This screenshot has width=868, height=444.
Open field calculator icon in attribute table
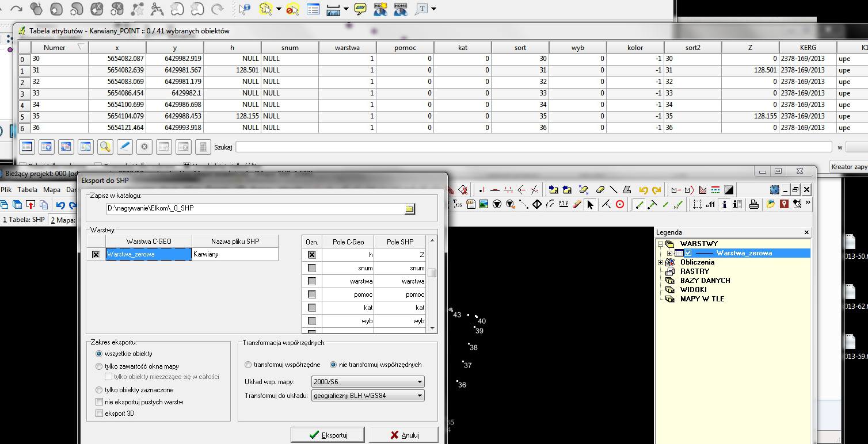point(203,147)
